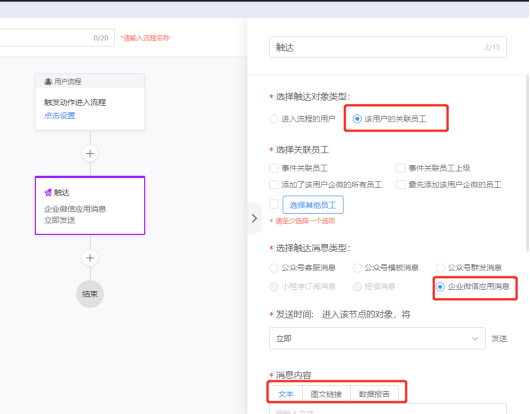
Task: Click the 用户流程 person icon
Action: click(48, 81)
